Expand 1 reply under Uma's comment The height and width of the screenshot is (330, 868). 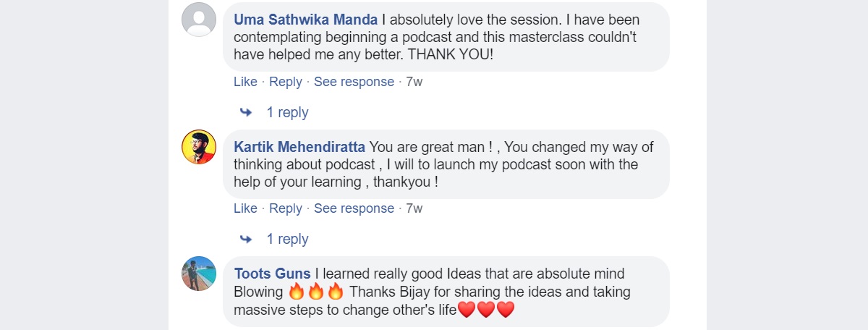point(287,112)
